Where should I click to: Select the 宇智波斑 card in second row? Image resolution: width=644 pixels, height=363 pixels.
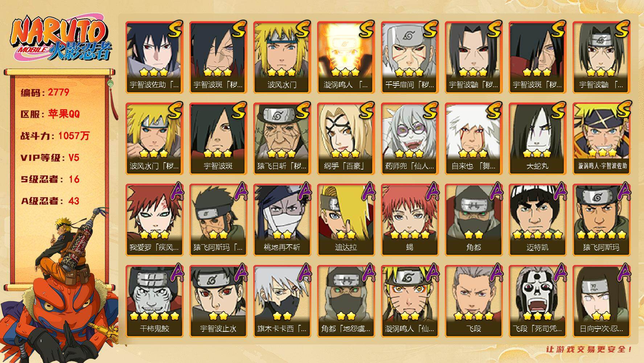[218, 139]
